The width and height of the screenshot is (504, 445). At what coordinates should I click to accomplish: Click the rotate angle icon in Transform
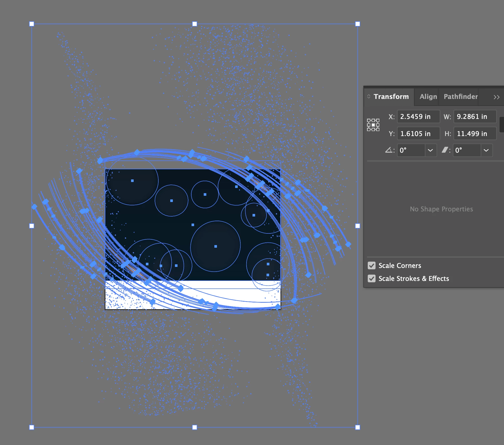389,150
